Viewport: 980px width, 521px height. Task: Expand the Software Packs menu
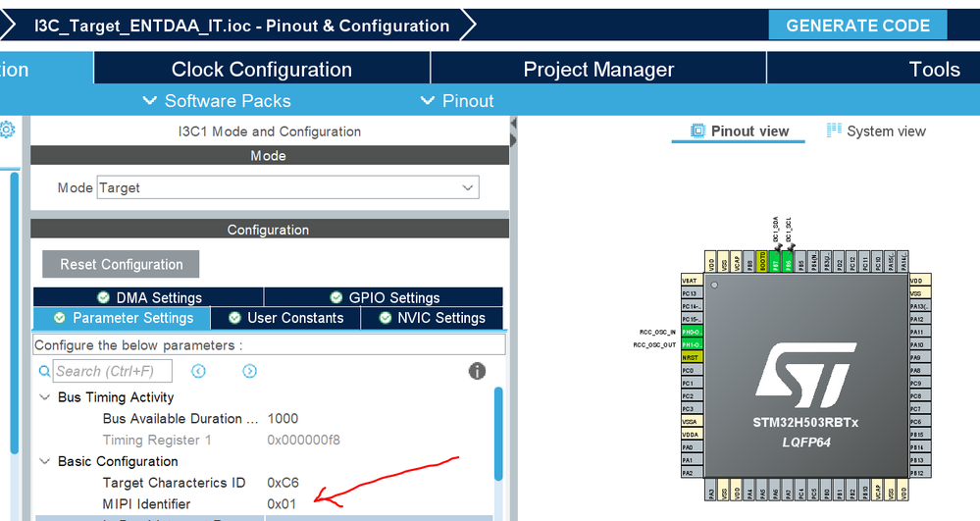coord(217,101)
